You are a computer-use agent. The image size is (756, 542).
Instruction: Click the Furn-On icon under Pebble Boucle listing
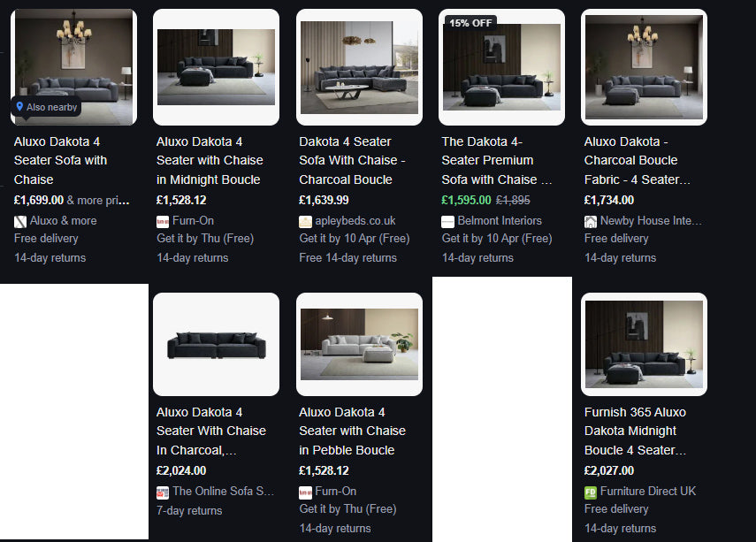(x=305, y=492)
